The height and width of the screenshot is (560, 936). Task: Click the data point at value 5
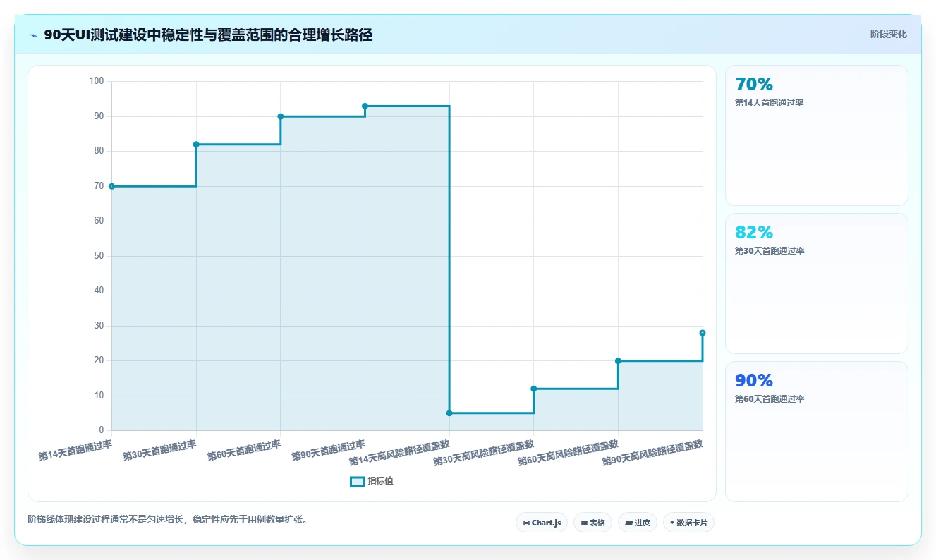click(449, 413)
